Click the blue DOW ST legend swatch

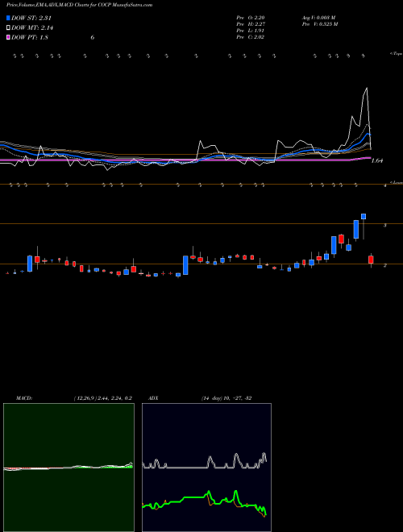[x=8, y=18]
